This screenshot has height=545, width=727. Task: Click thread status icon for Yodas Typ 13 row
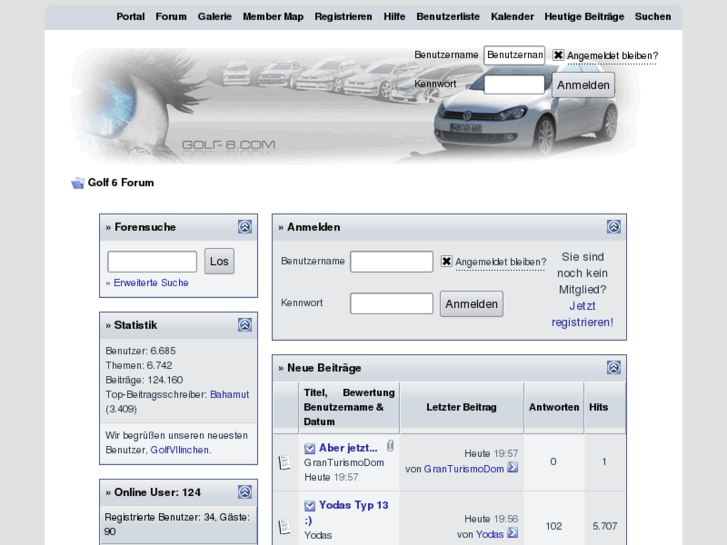[x=285, y=526]
